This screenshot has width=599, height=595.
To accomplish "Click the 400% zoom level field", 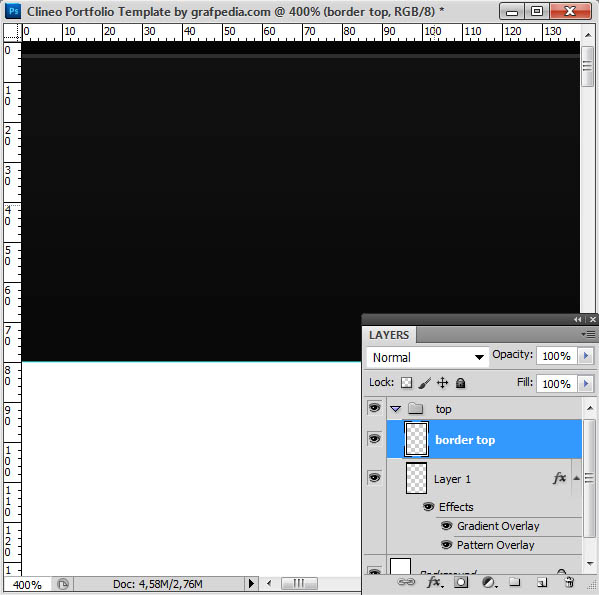I will 27,584.
